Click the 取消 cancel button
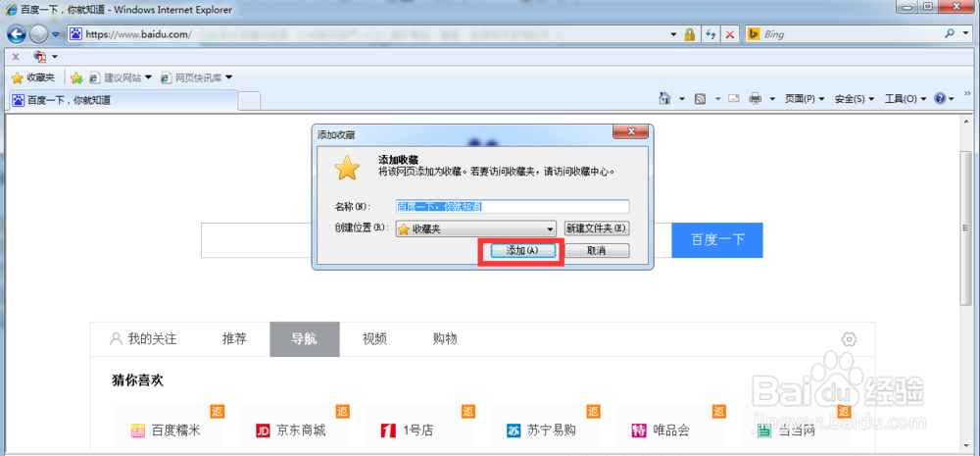The height and width of the screenshot is (456, 980). 596,250
